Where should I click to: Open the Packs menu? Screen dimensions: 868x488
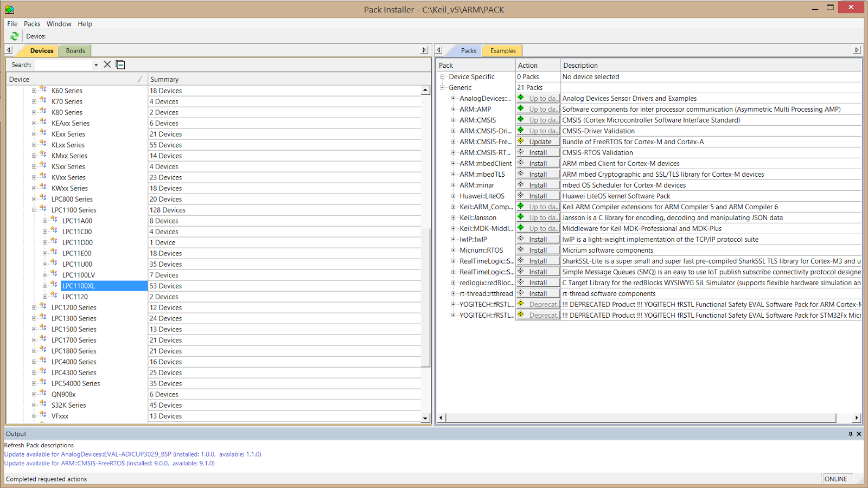click(x=32, y=24)
